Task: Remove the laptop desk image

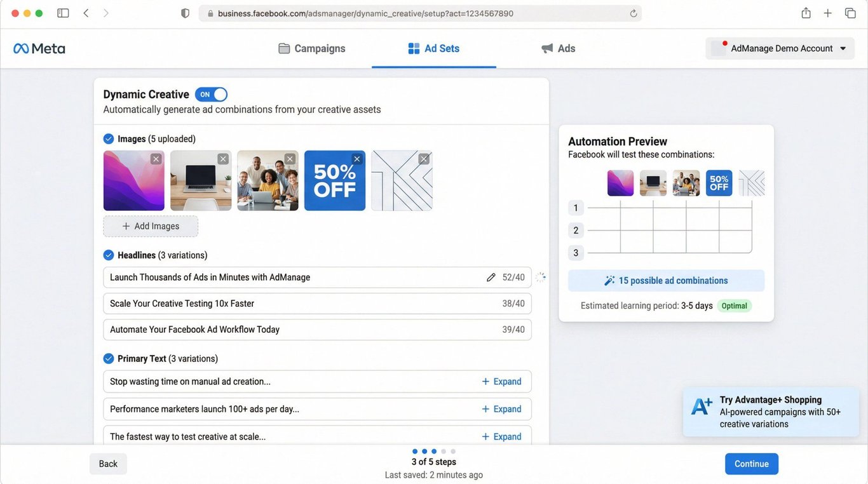Action: (223, 159)
